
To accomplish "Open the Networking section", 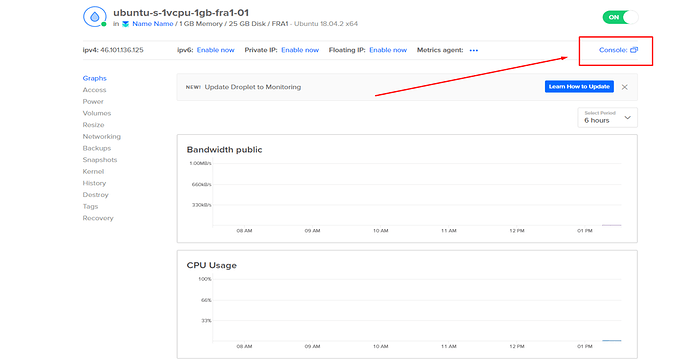I will pyautogui.click(x=102, y=136).
